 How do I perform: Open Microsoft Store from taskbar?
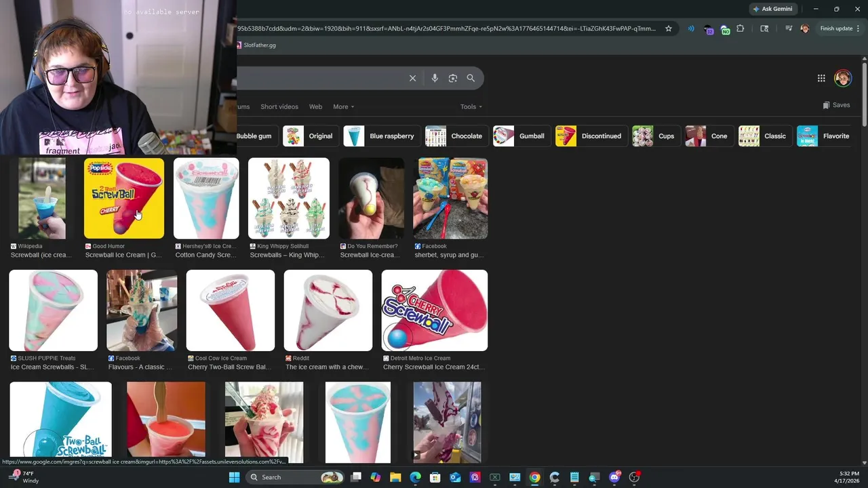coord(435,477)
